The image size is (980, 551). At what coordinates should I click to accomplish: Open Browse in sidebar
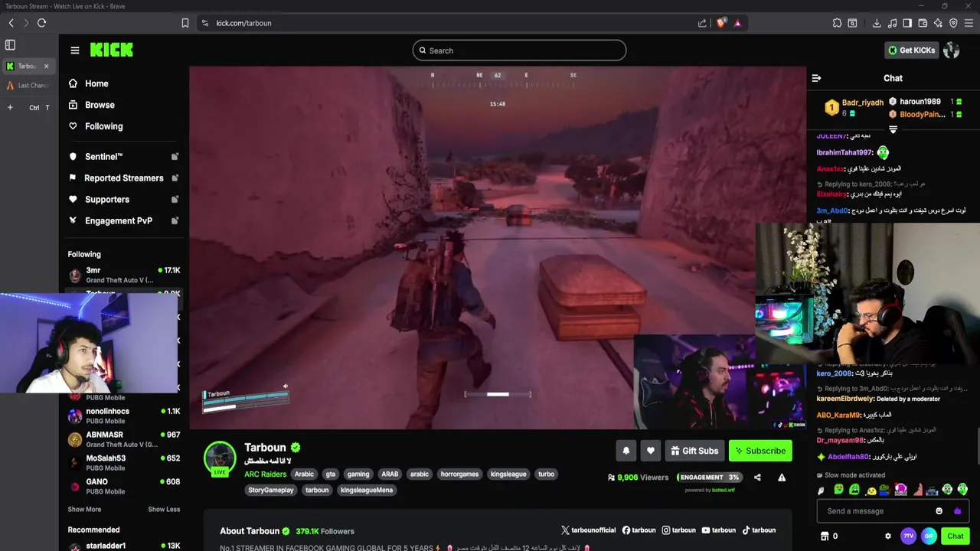100,105
